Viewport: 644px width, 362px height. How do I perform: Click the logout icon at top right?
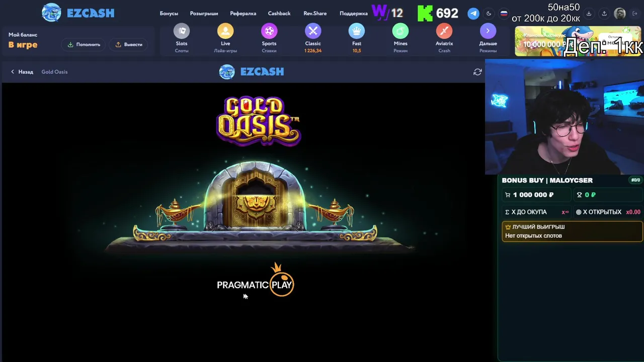(635, 14)
